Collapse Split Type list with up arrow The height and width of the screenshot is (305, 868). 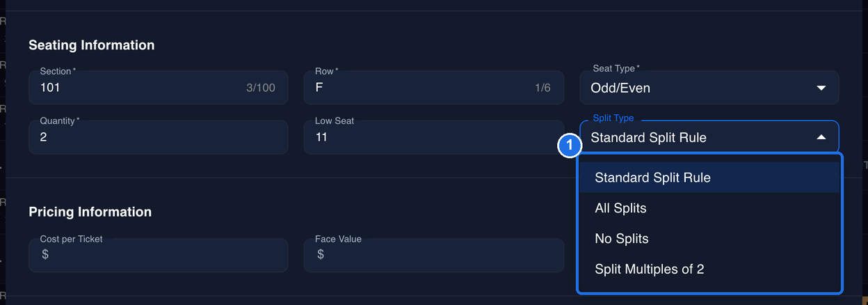(x=821, y=138)
